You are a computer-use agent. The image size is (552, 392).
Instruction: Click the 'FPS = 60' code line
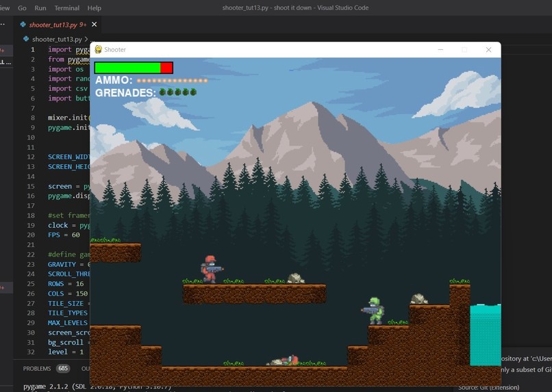pos(64,235)
